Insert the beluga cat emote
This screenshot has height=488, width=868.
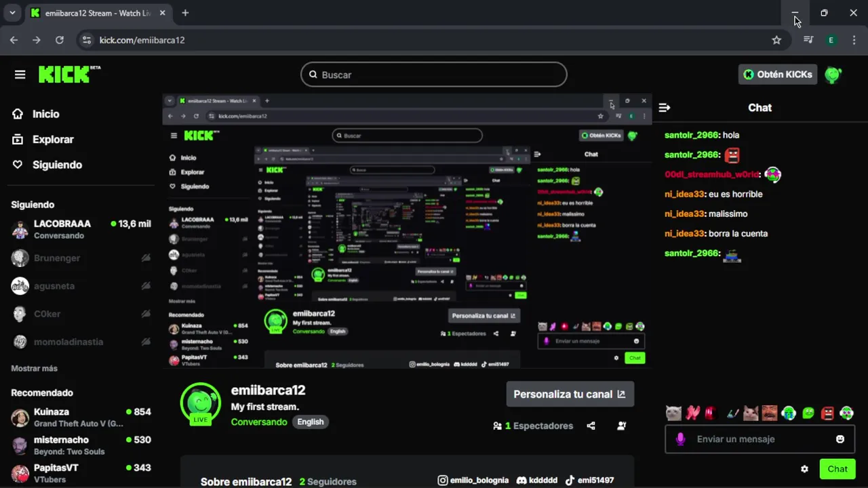[750, 413]
